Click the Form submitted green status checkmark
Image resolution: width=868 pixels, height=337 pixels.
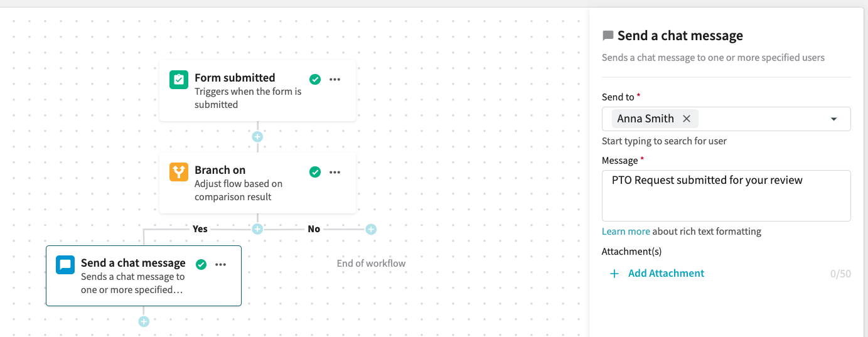315,80
